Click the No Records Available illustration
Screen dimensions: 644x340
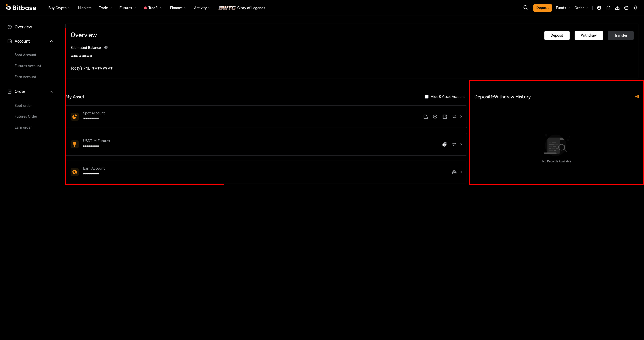coord(556,145)
